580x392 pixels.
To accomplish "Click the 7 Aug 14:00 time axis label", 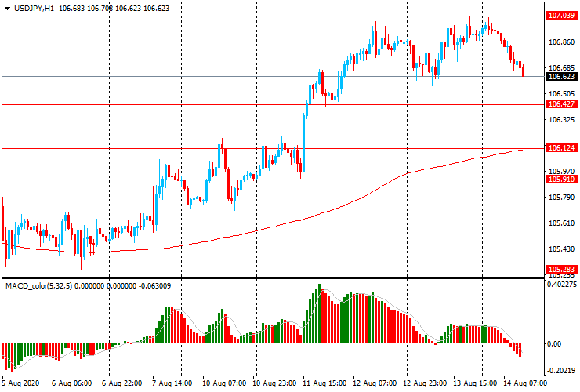I will point(172,383).
